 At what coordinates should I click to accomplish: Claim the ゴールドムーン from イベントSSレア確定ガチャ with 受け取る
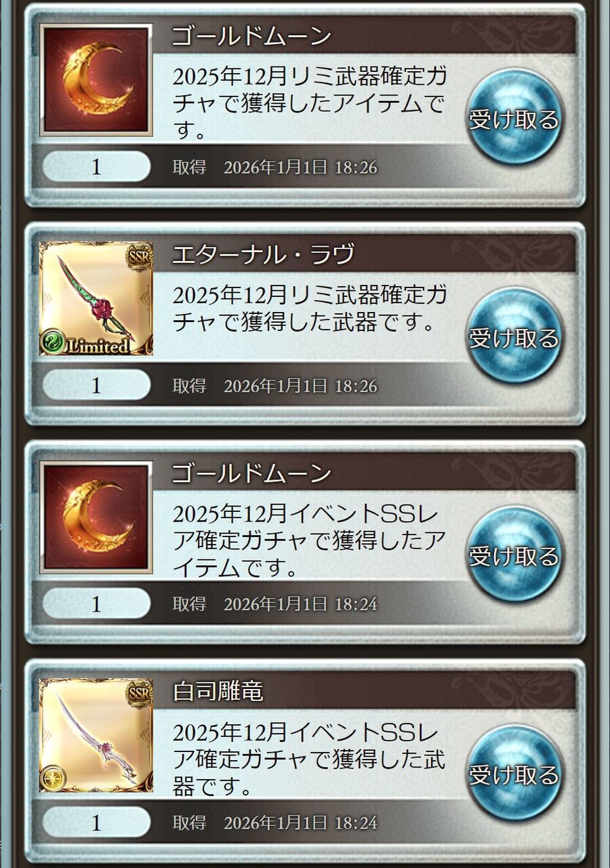(515, 556)
